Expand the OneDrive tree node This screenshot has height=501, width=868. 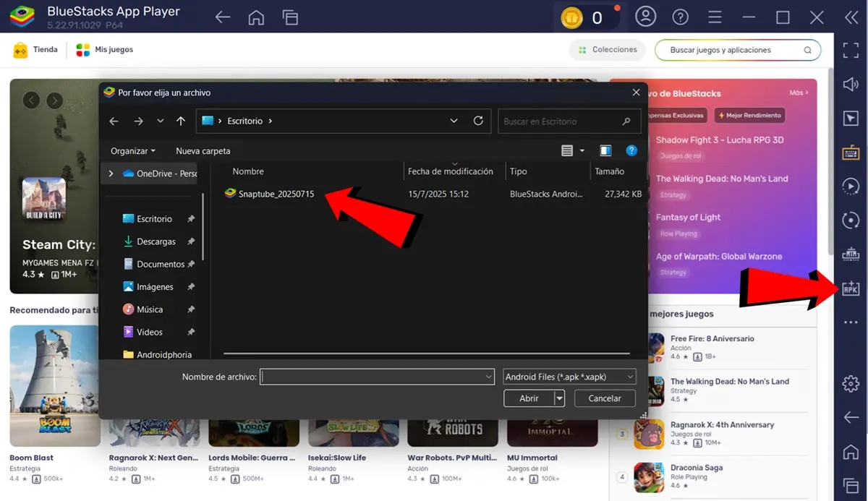click(111, 174)
